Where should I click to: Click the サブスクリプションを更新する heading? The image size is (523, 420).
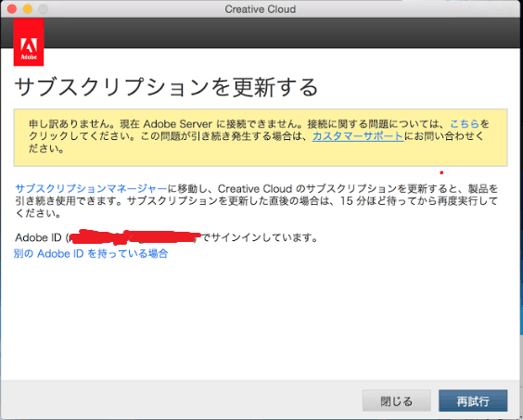(166, 87)
